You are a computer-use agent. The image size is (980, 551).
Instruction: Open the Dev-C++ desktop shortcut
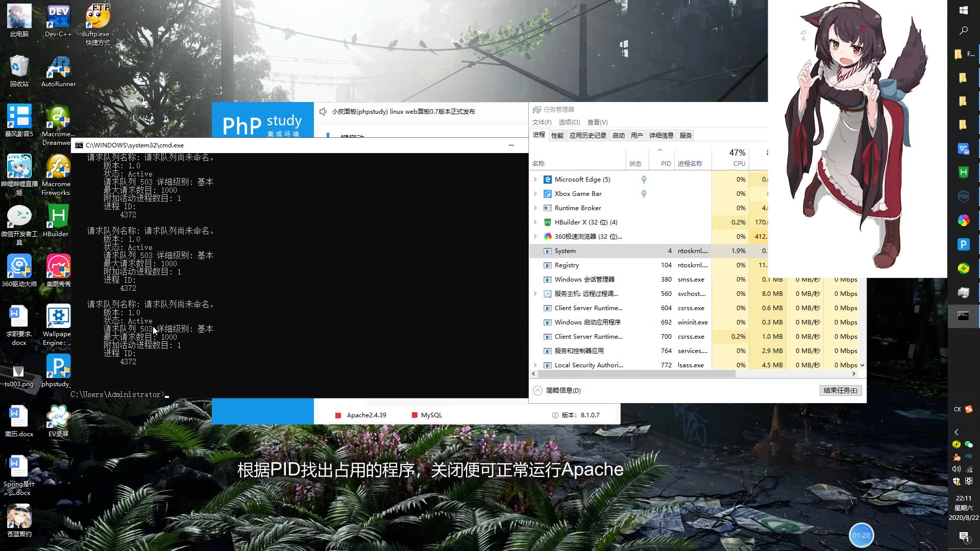(x=58, y=20)
